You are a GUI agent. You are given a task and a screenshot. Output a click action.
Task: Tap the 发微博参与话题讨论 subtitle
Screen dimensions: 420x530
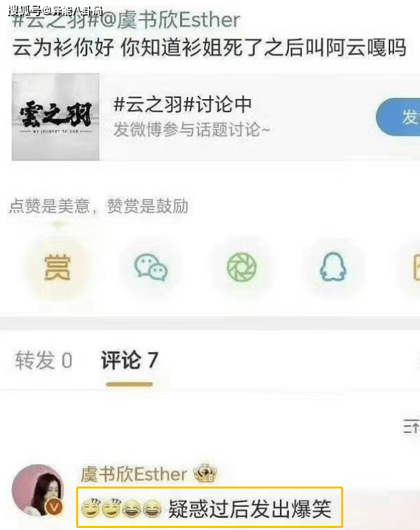192,130
